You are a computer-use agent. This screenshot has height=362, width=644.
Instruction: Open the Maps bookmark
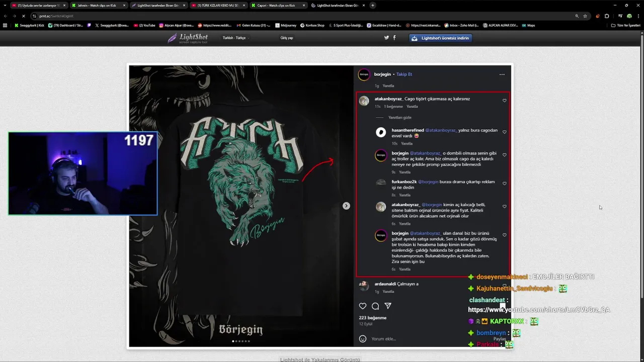pyautogui.click(x=529, y=25)
